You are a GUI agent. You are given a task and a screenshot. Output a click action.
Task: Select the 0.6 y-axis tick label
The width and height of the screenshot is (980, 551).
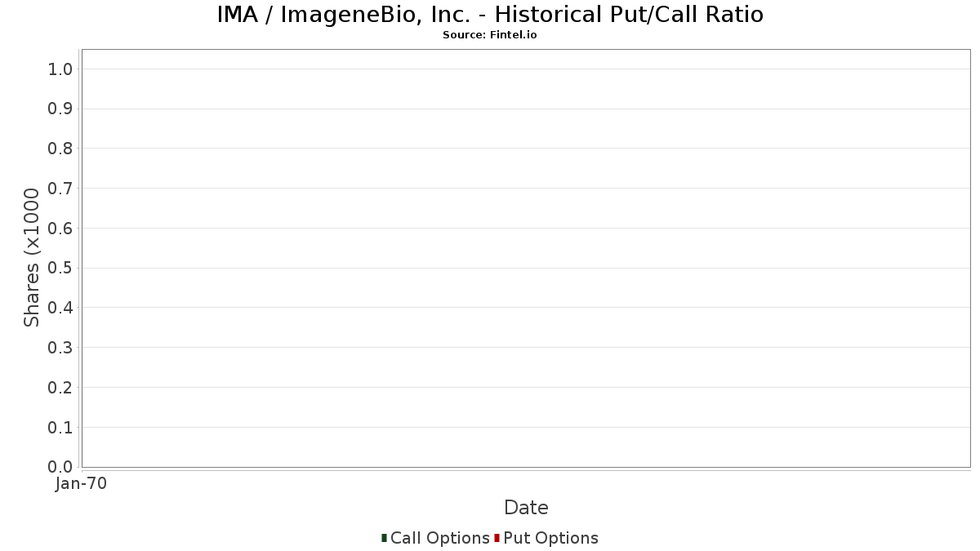click(x=60, y=228)
